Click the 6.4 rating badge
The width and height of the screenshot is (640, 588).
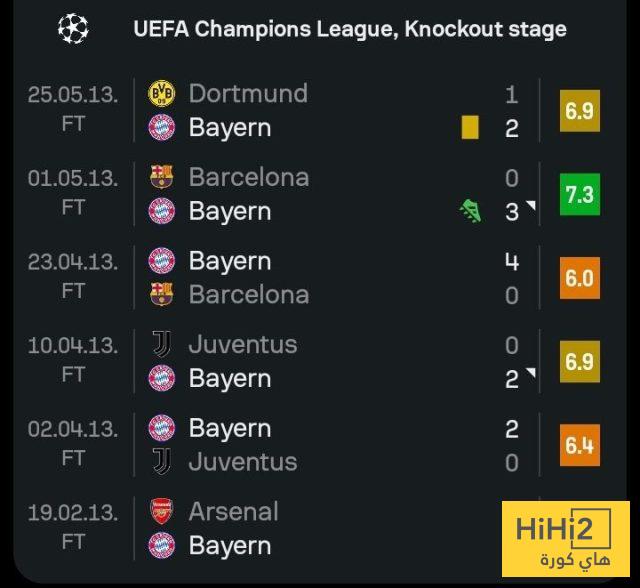tap(579, 445)
